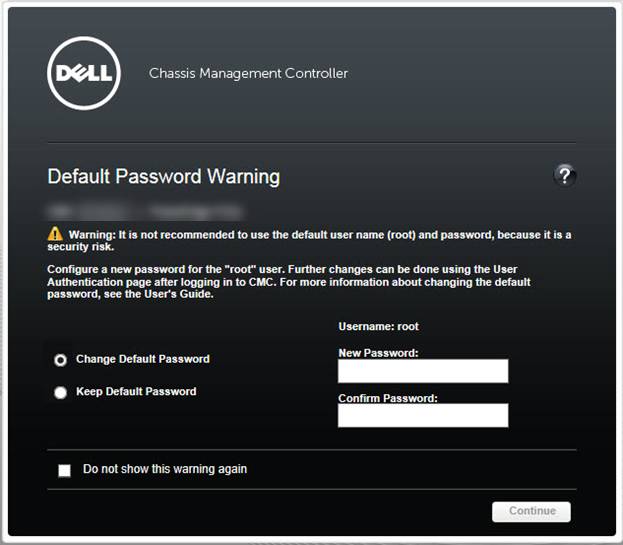Click the Dell logo
This screenshot has width=623, height=545.
84,73
